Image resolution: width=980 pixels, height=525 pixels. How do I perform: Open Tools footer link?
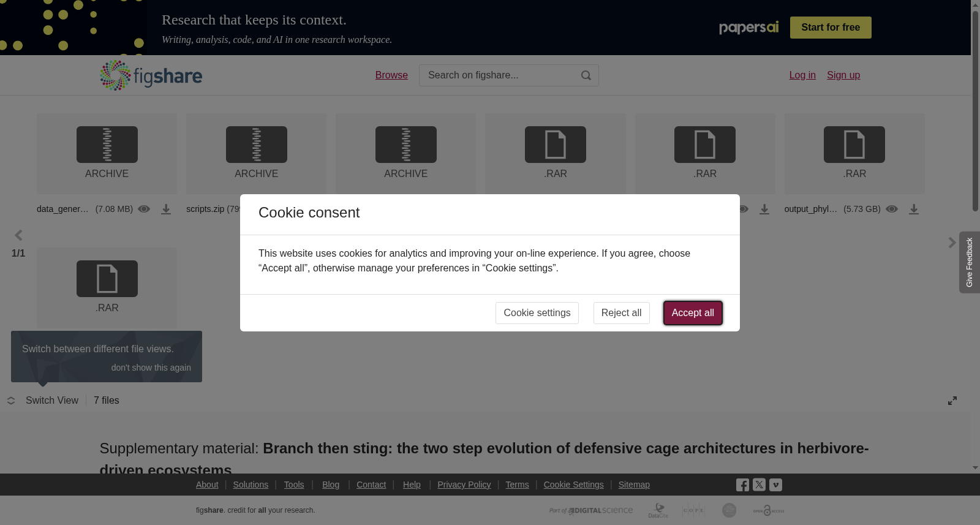(x=294, y=485)
